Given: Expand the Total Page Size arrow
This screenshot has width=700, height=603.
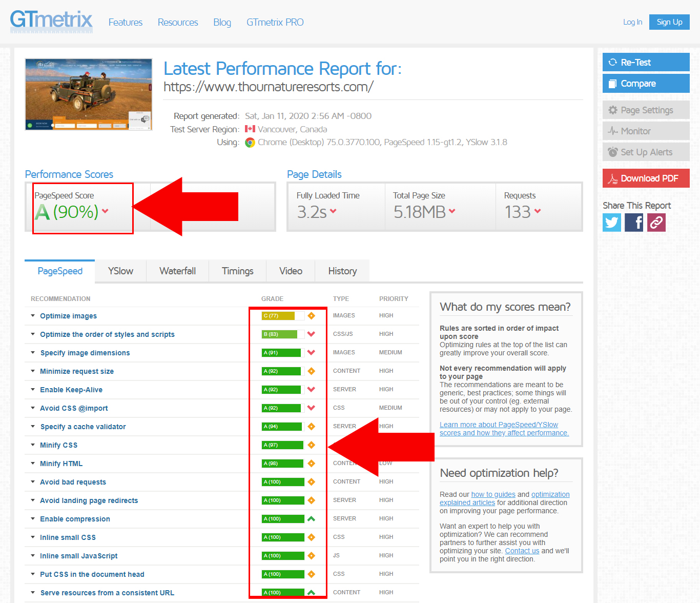Looking at the screenshot, I should [452, 211].
